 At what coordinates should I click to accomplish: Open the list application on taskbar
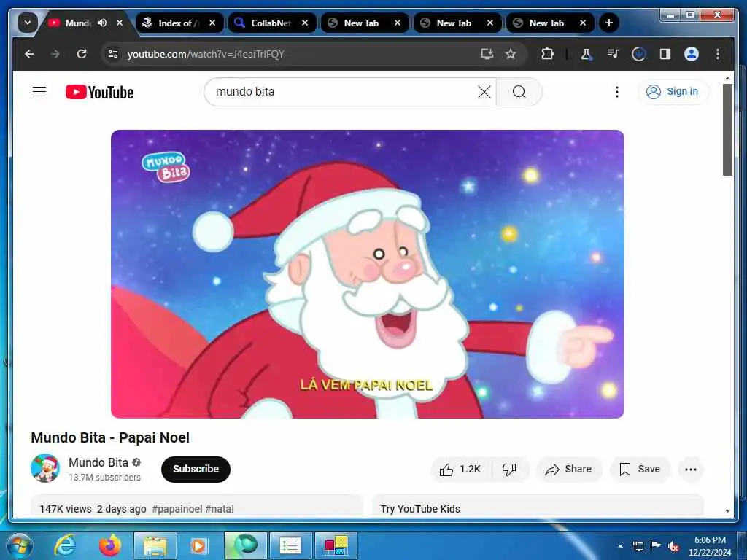[290, 545]
